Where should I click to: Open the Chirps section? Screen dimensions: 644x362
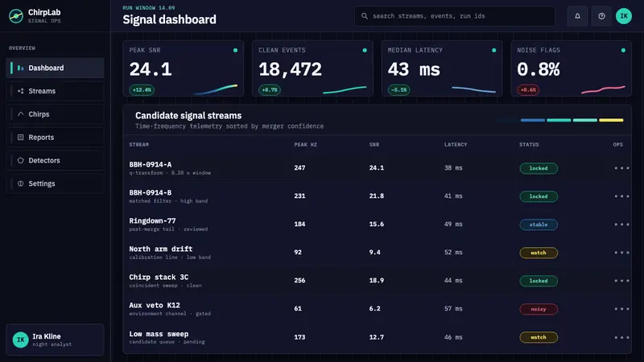(x=55, y=114)
